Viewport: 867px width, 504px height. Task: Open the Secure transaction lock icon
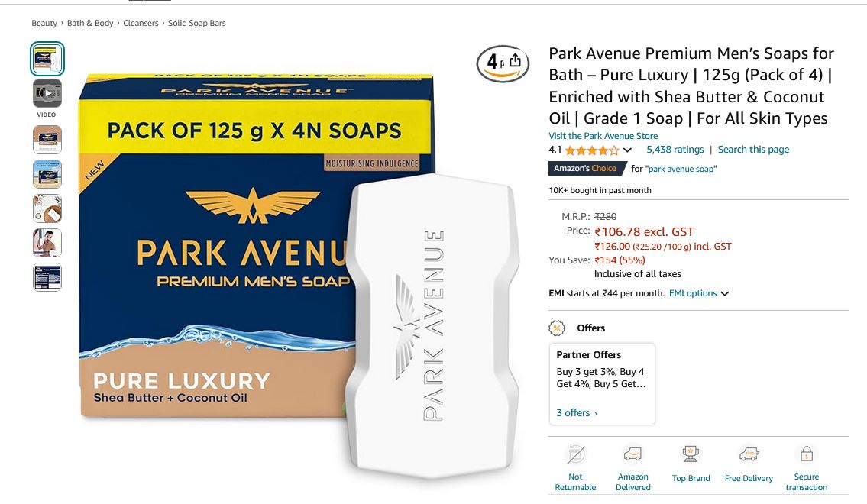click(807, 454)
